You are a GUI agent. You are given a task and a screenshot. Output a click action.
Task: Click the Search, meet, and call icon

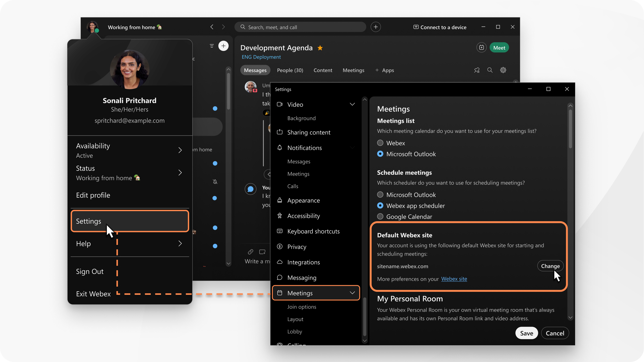coord(242,27)
